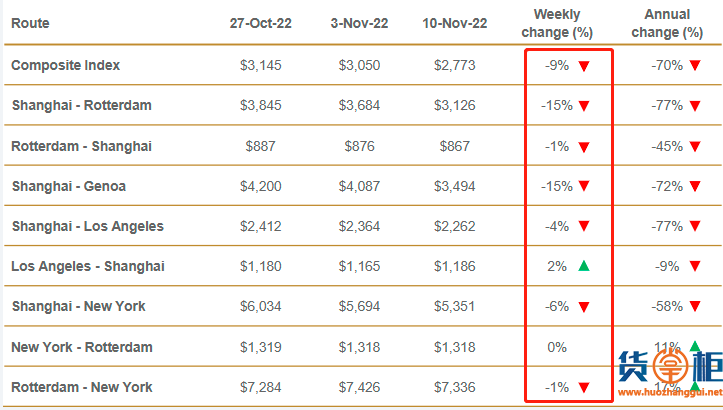Select the Shanghai - New York route label

pyautogui.click(x=78, y=306)
